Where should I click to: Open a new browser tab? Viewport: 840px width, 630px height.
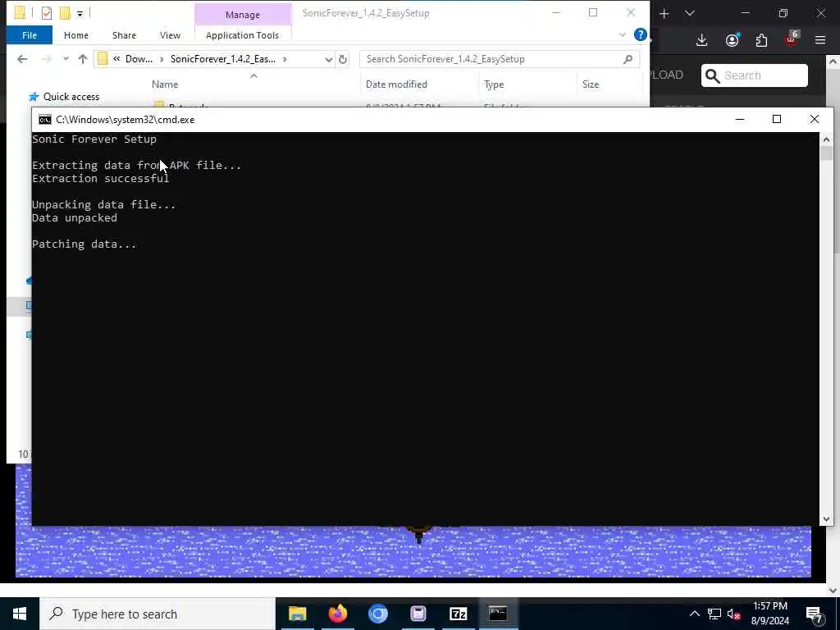(x=664, y=13)
